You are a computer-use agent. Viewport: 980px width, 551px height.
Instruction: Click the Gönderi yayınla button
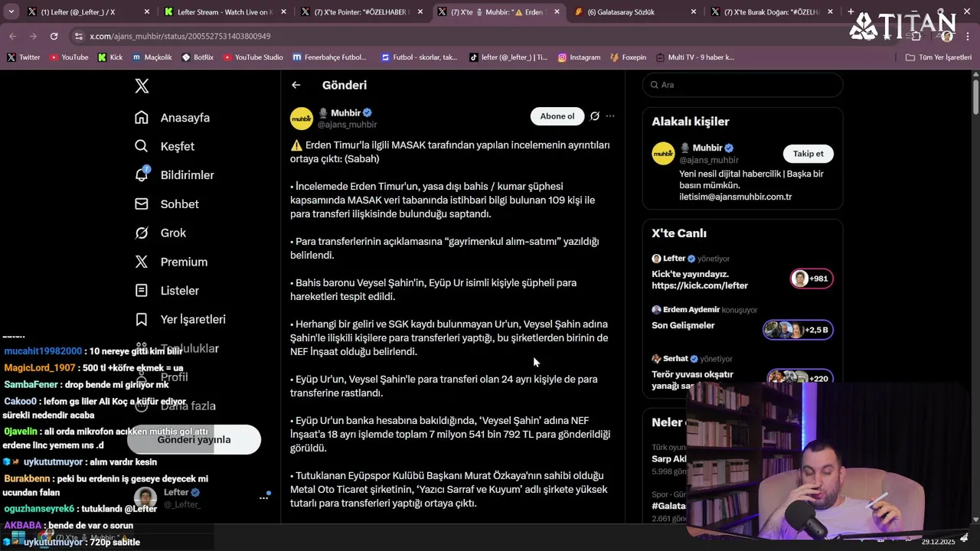(194, 439)
